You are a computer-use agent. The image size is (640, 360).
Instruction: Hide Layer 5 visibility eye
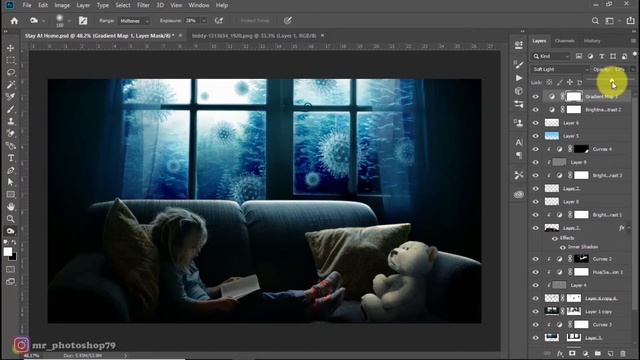click(536, 136)
